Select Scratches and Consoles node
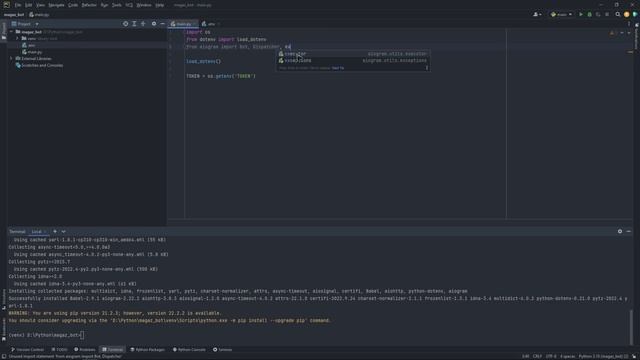This screenshot has height=360, width=640. click(39, 65)
